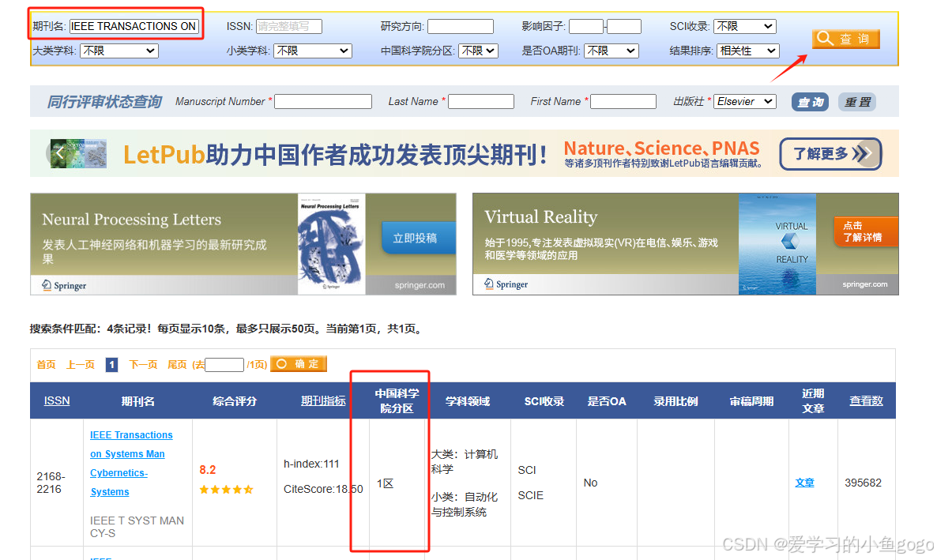937x560 pixels.
Task: Open the SCI收录 dropdown
Action: tap(745, 26)
